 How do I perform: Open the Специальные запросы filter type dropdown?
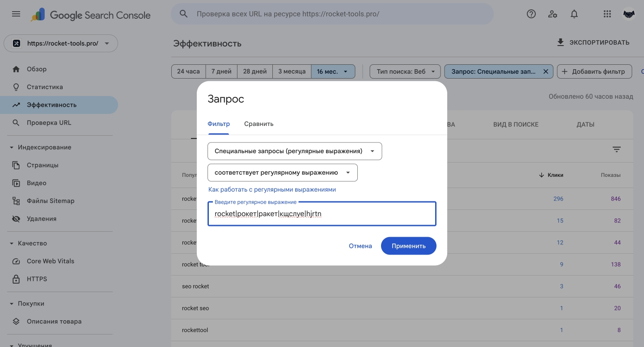295,151
